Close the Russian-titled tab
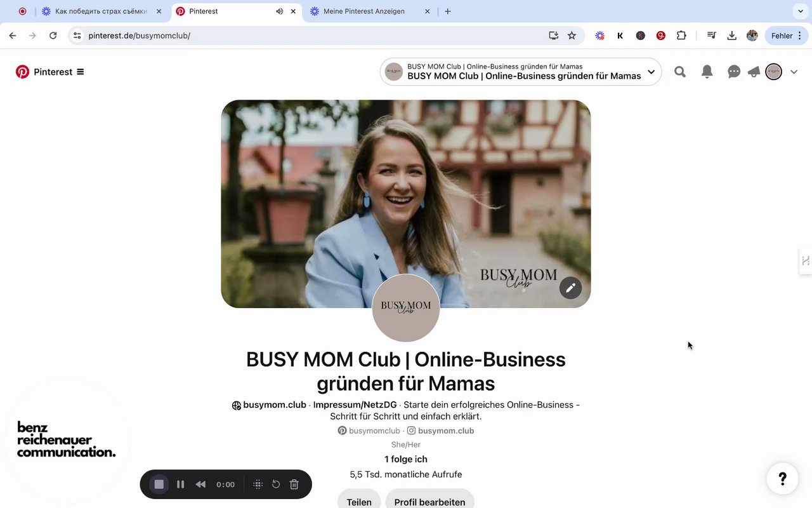The width and height of the screenshot is (812, 508). tap(159, 11)
